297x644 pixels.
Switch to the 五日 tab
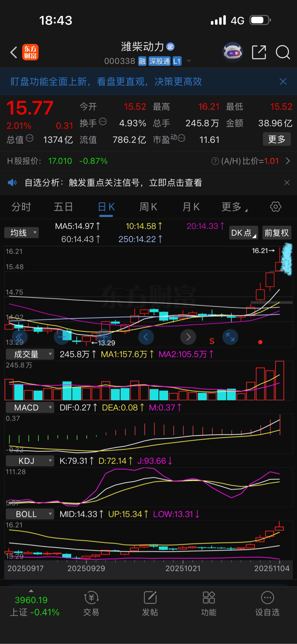point(63,207)
